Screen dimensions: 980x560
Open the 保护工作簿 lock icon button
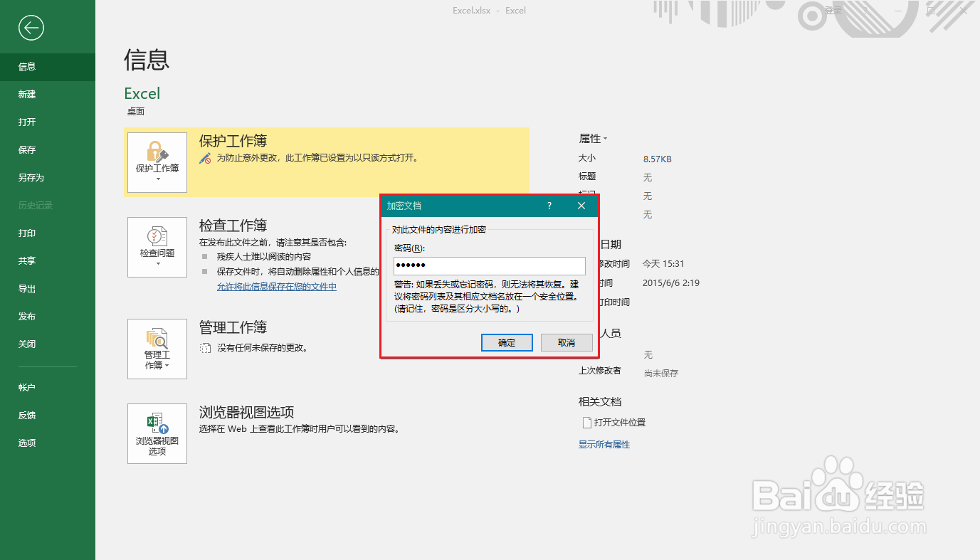coord(157,162)
